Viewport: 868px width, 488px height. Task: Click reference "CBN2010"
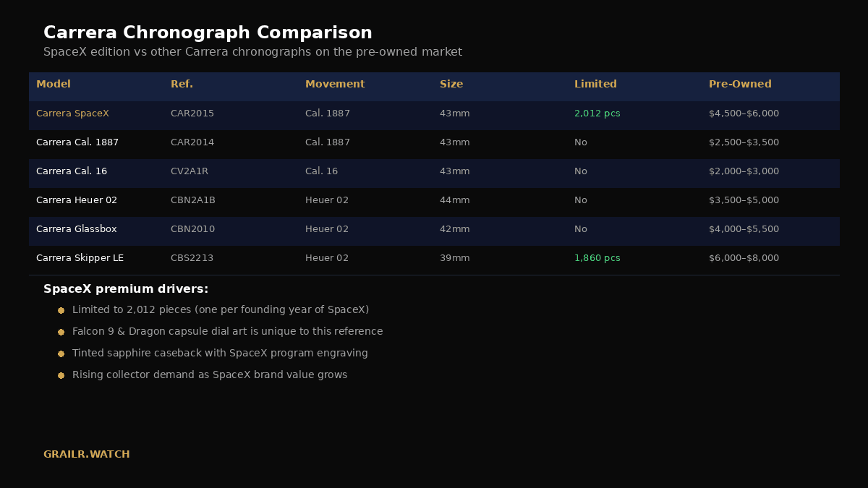click(192, 229)
